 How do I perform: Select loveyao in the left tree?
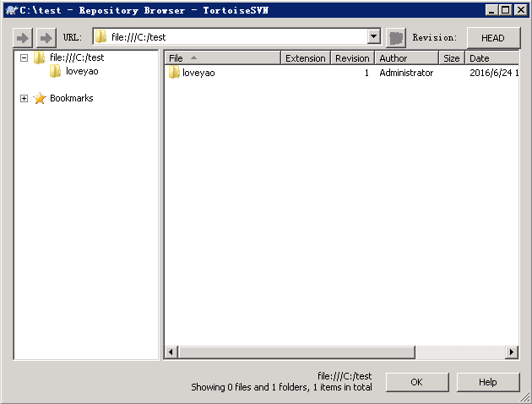point(82,71)
